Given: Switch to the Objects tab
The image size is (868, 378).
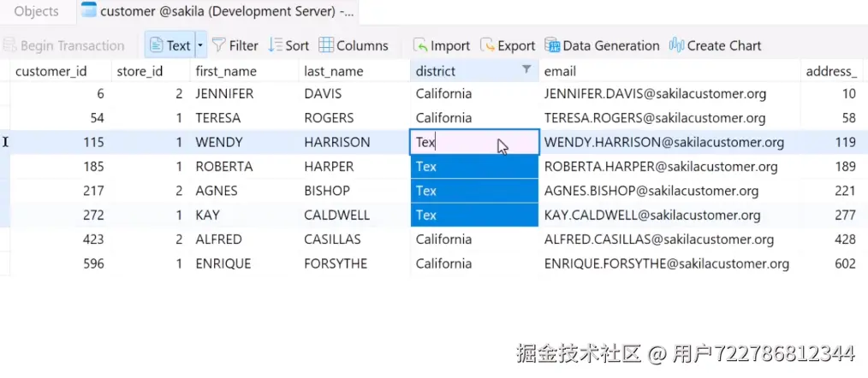Looking at the screenshot, I should pos(37,11).
